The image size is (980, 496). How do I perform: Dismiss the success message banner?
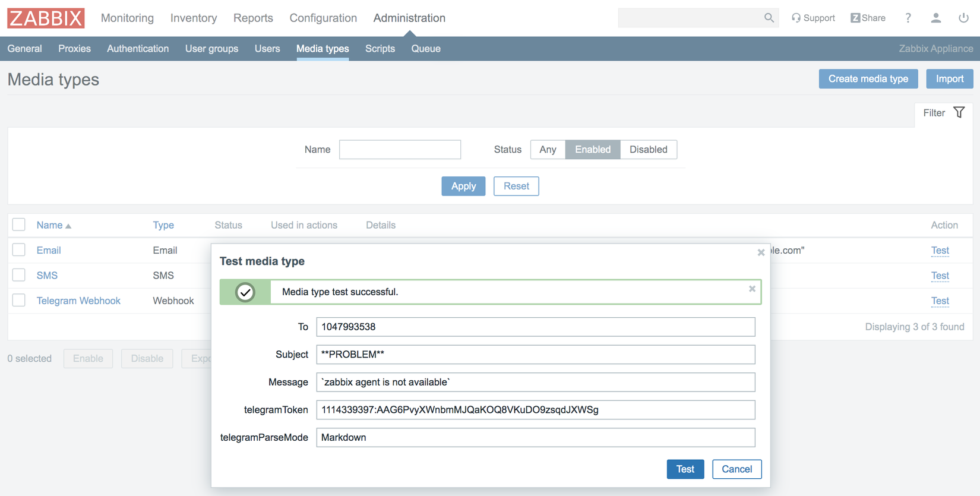(752, 289)
